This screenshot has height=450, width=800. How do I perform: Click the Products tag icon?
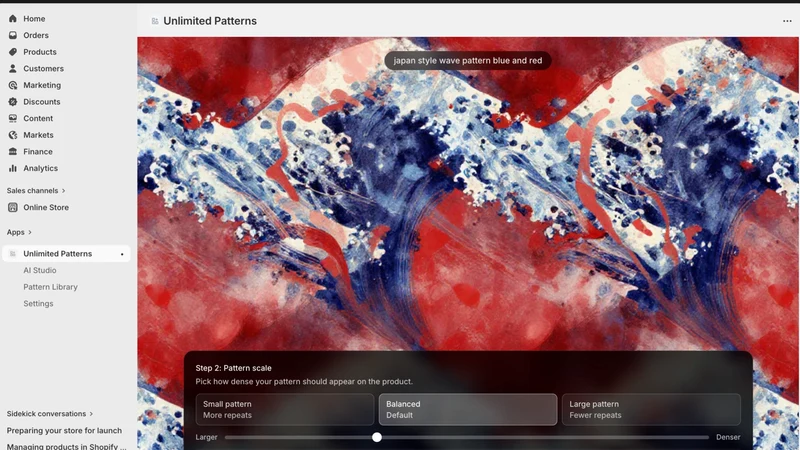point(13,52)
